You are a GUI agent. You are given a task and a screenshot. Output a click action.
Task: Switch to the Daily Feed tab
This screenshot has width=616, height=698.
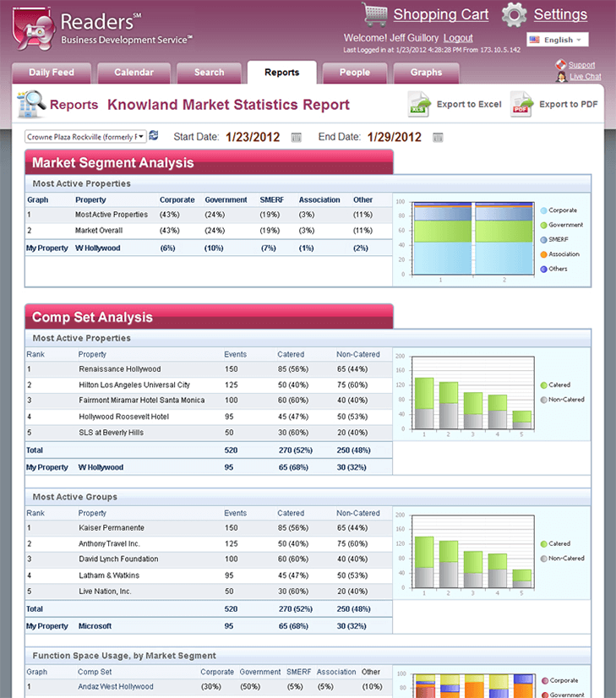[52, 73]
